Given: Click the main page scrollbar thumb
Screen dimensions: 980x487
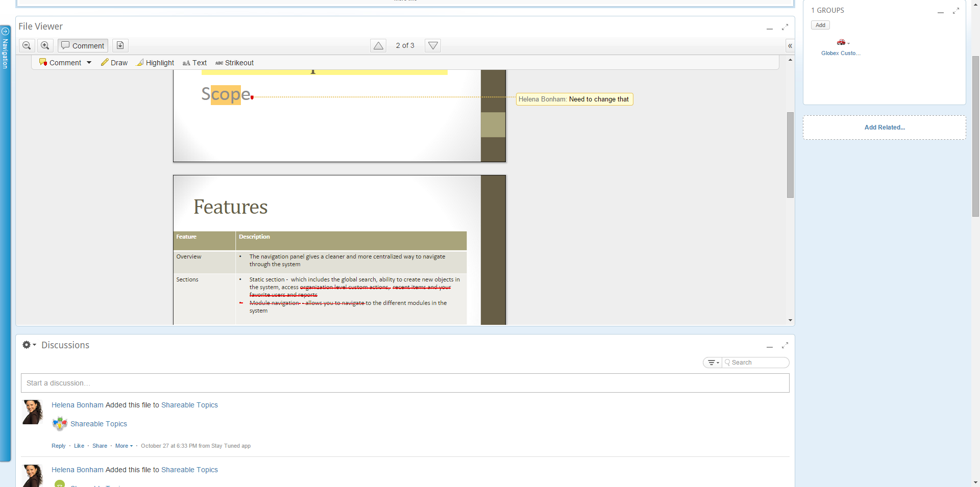Looking at the screenshot, I should click(975, 136).
